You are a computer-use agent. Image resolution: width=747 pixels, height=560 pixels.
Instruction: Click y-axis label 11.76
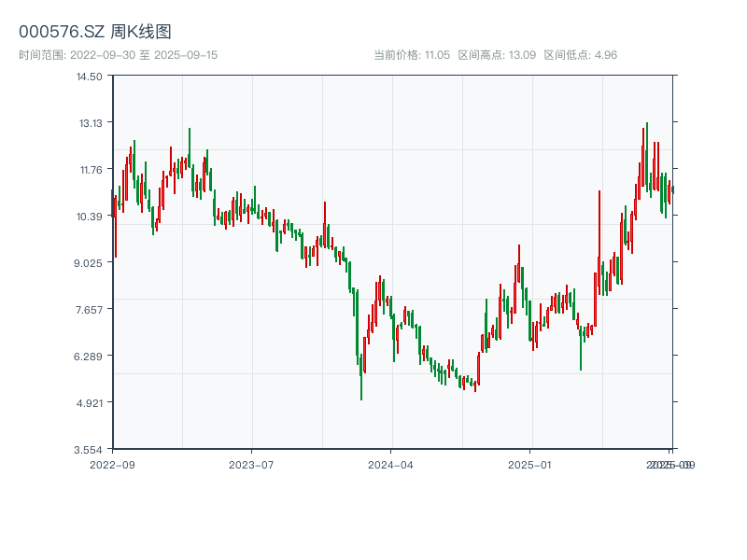click(x=91, y=170)
